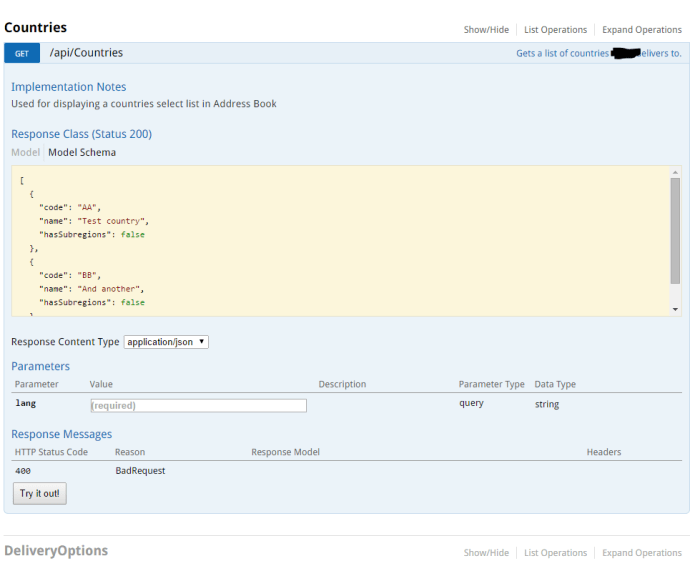Expand Operations for the DeliveryOptions section
The image size is (700, 561).
click(641, 553)
